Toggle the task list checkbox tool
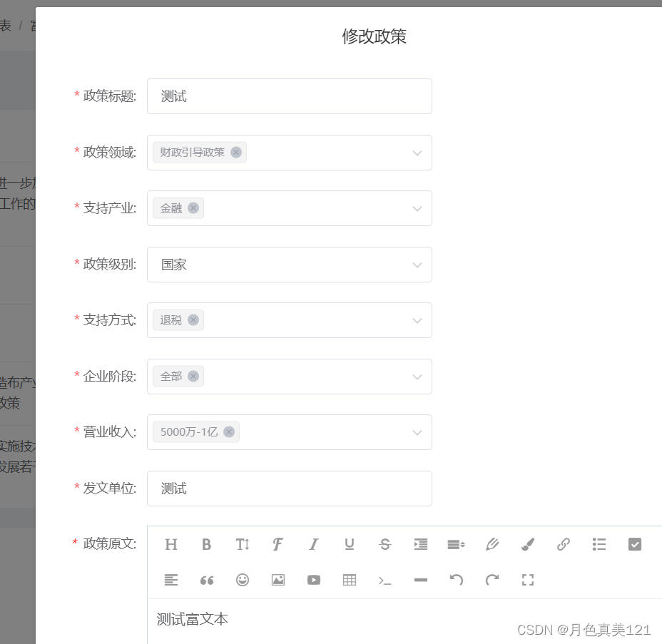The image size is (662, 644). [x=634, y=544]
